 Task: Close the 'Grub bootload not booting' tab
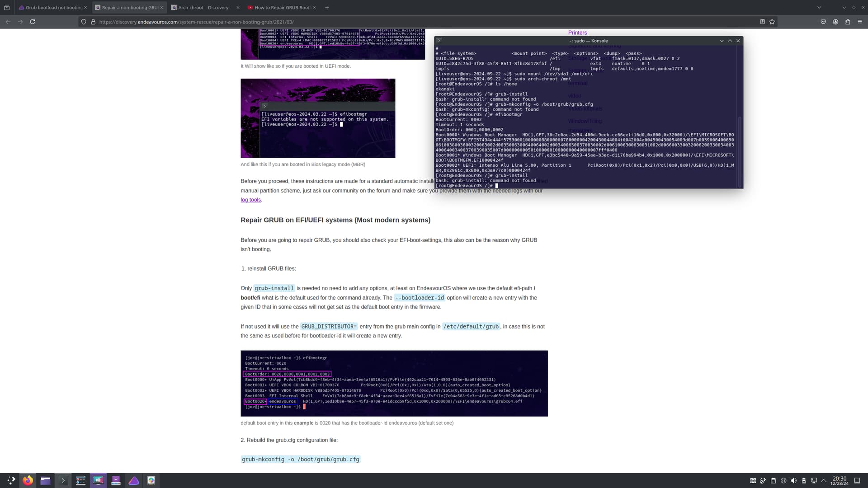tap(85, 7)
